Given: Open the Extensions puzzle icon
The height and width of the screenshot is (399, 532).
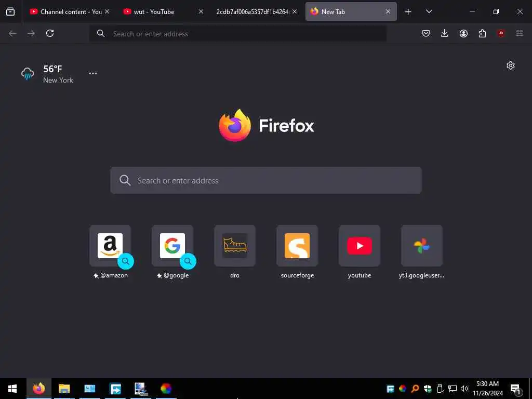Looking at the screenshot, I should (x=482, y=33).
